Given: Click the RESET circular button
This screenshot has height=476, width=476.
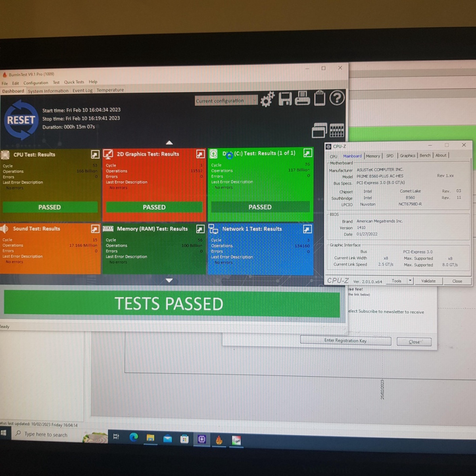Looking at the screenshot, I should tap(21, 120).
